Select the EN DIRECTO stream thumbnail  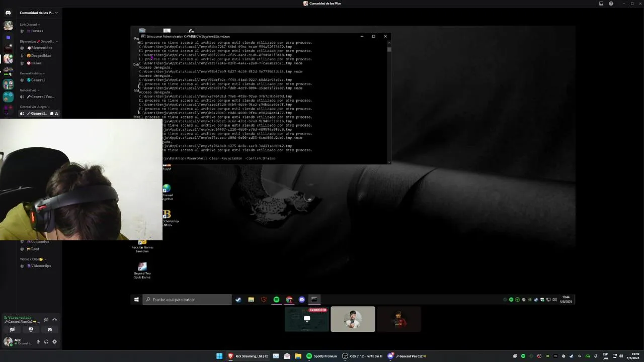click(307, 319)
